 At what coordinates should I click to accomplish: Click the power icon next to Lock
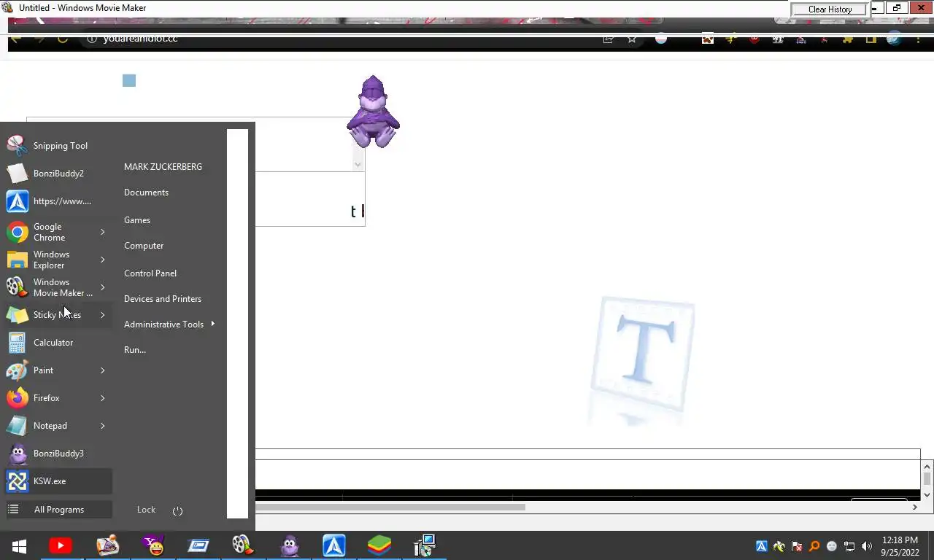pos(177,510)
